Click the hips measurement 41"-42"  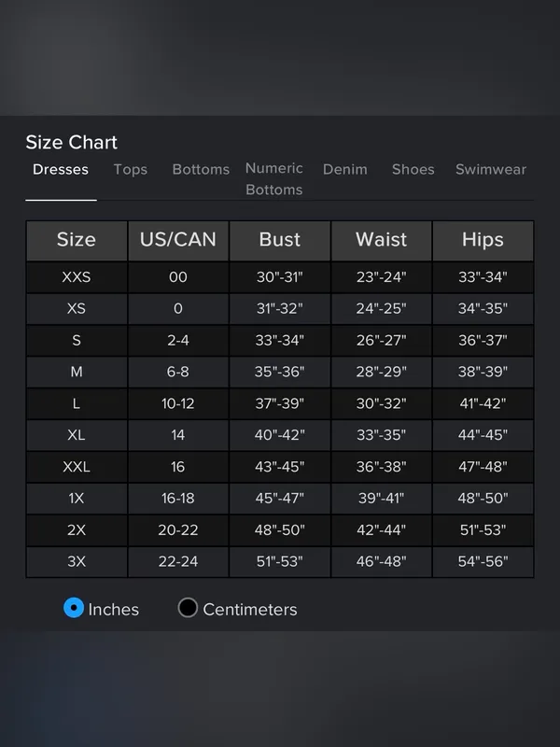[483, 404]
